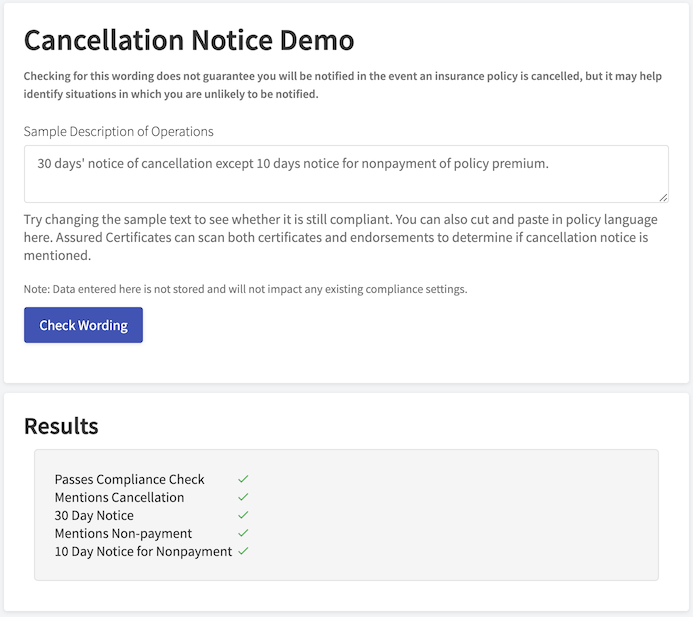The image size is (693, 617).
Task: Click the disclaimer paragraph under the title
Action: click(343, 85)
